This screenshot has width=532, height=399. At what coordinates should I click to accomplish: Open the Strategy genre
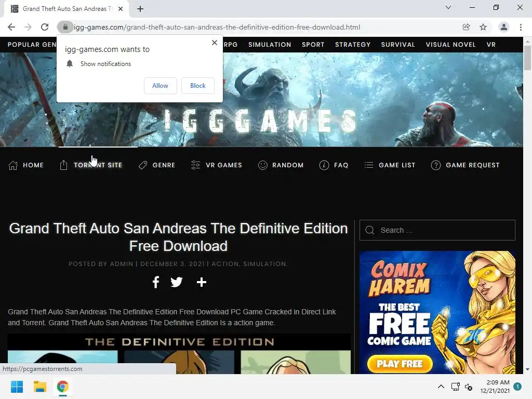pos(353,45)
